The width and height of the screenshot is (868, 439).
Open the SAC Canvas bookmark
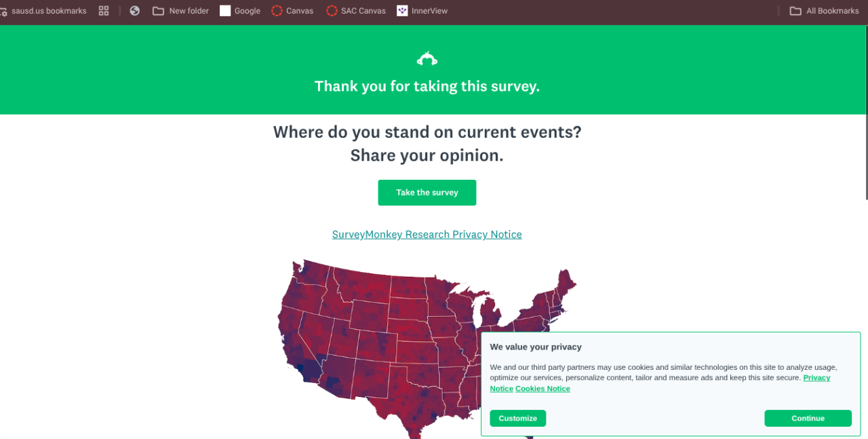point(356,11)
